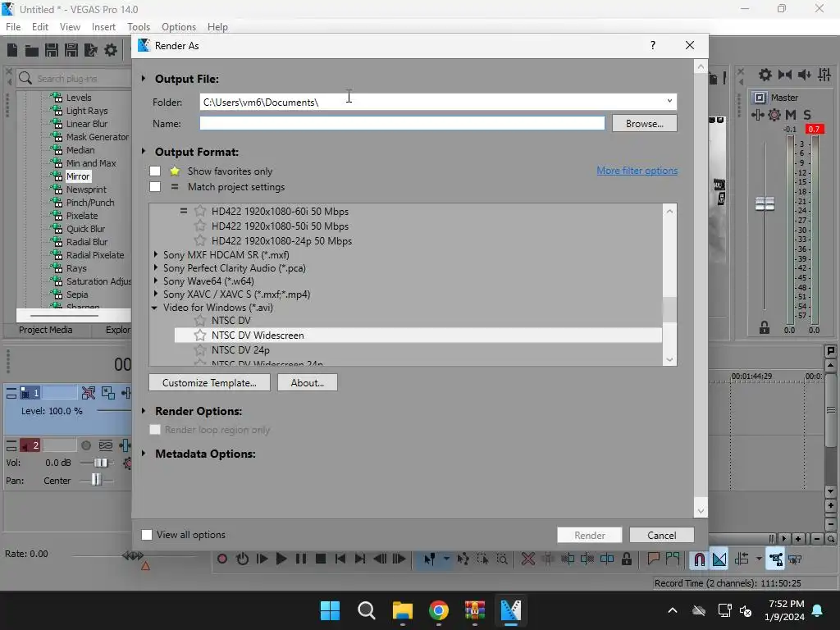This screenshot has height=630, width=840.
Task: Click the Play button in the transport bar
Action: point(281,559)
